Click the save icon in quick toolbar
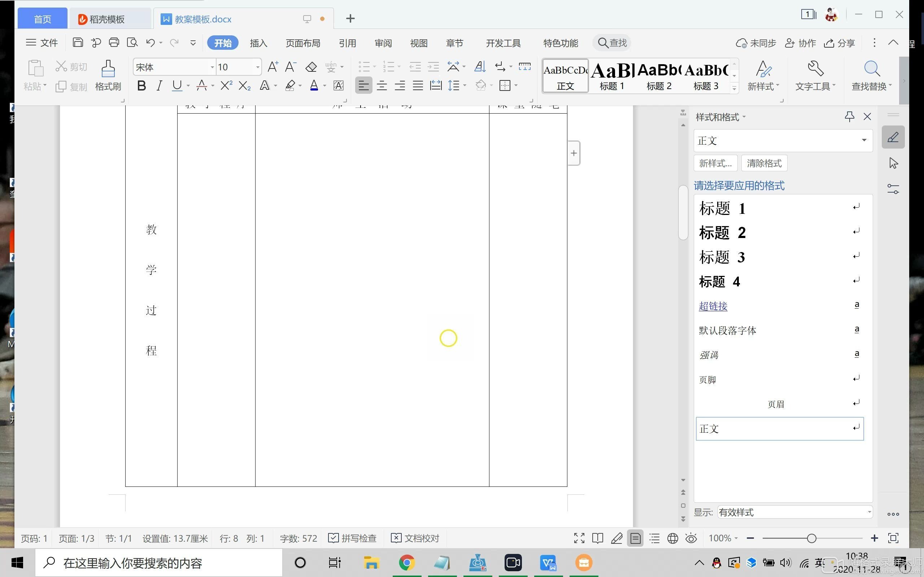Screen dimensions: 924x577 pyautogui.click(x=78, y=42)
